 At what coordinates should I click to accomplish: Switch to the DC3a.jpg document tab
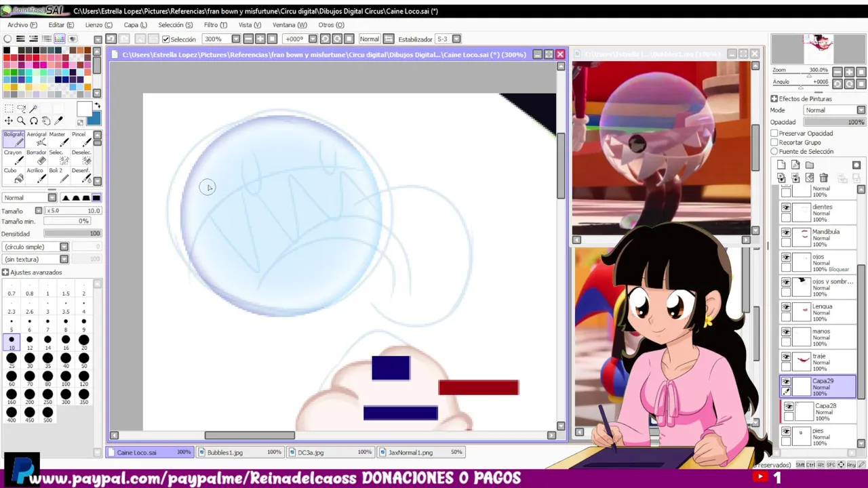coord(331,452)
